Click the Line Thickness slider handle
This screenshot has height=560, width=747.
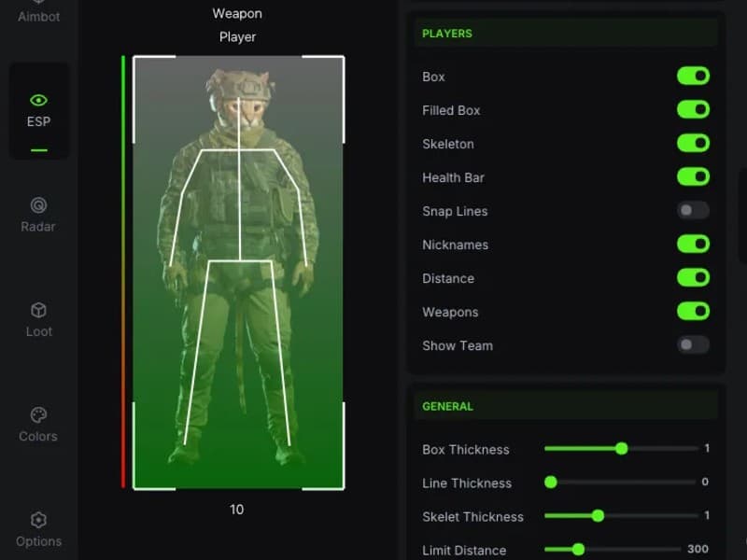(x=551, y=483)
